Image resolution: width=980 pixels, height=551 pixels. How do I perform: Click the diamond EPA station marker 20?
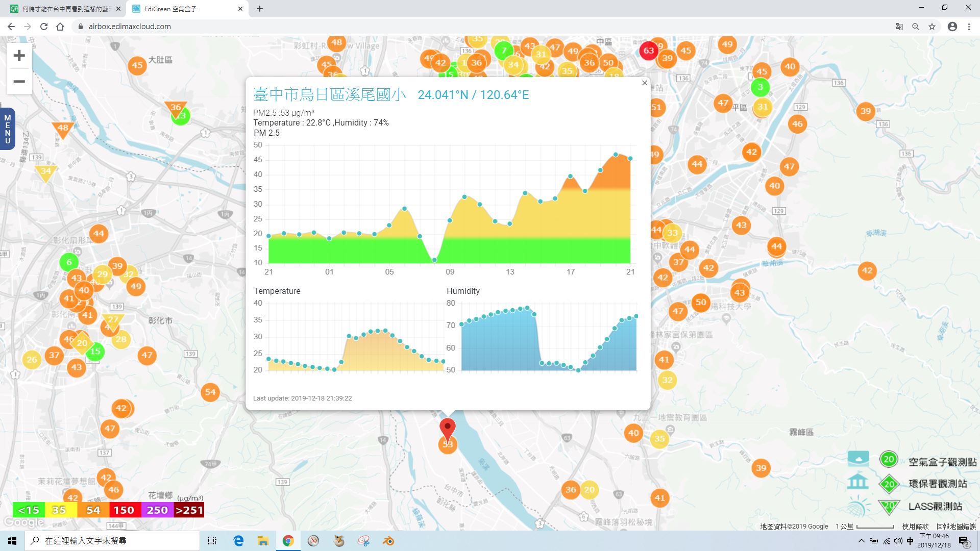82,343
